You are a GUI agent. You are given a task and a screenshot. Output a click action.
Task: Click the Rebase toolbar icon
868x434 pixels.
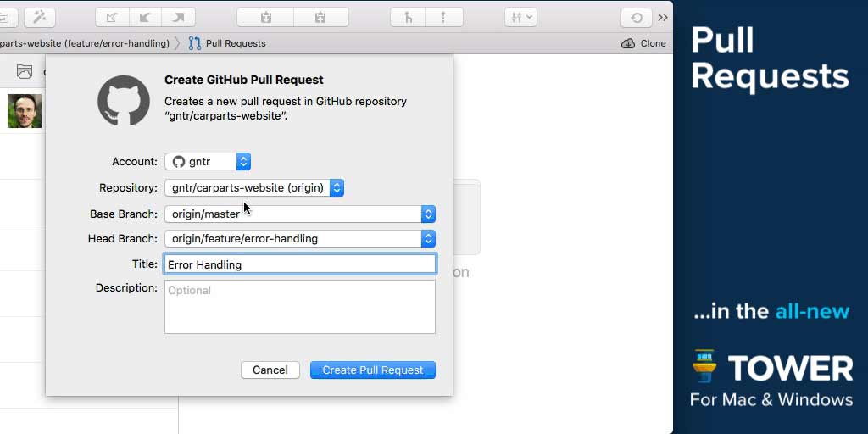(x=443, y=17)
